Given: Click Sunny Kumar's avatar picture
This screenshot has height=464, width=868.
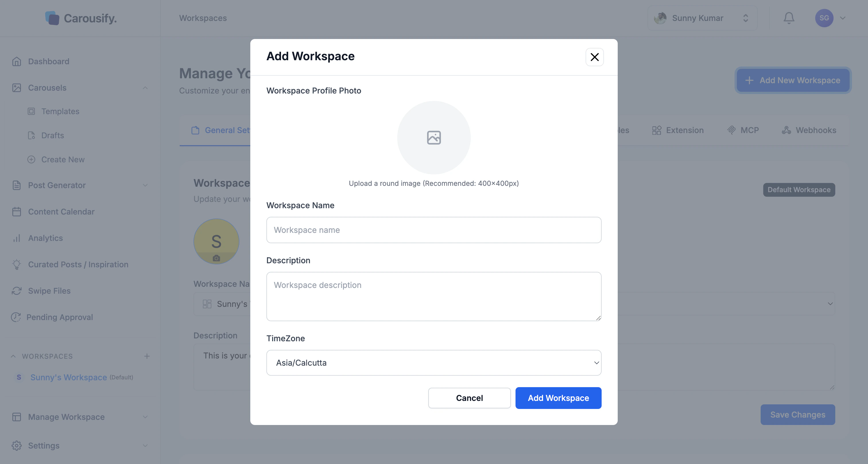Looking at the screenshot, I should [x=660, y=18].
